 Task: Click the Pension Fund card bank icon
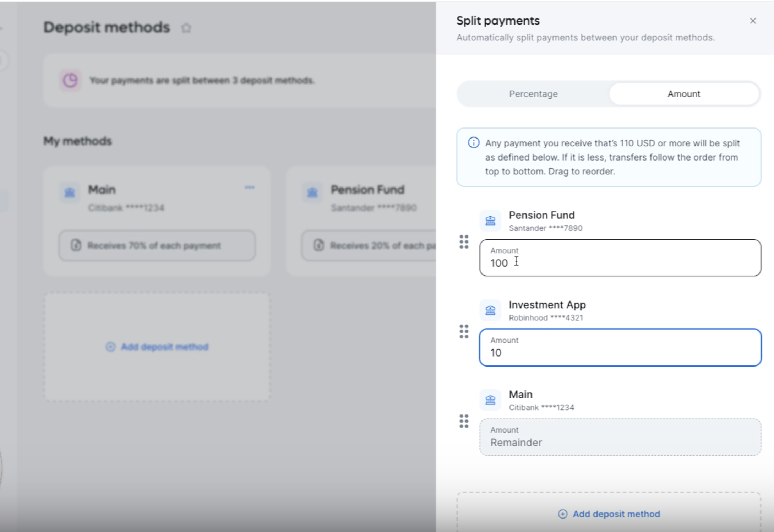pyautogui.click(x=312, y=192)
